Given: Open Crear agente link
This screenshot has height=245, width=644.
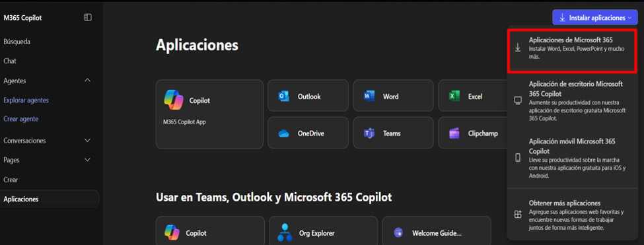Looking at the screenshot, I should [x=21, y=119].
